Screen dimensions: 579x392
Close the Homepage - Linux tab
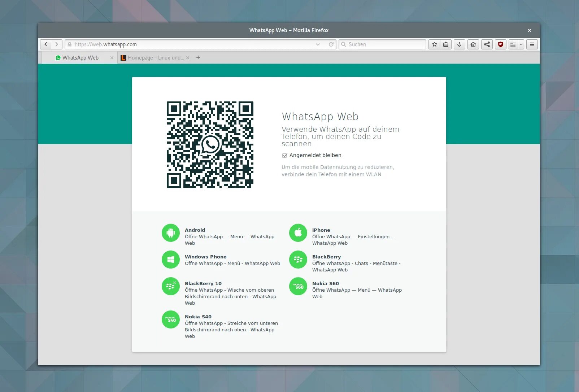click(x=188, y=58)
